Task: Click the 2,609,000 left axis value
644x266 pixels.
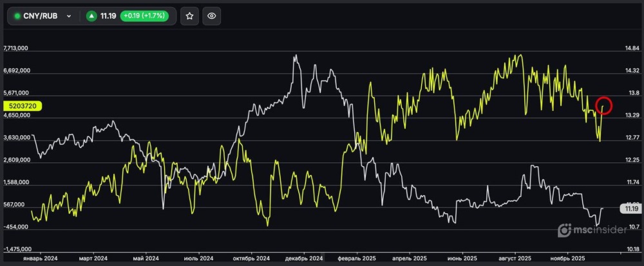Action: point(17,160)
